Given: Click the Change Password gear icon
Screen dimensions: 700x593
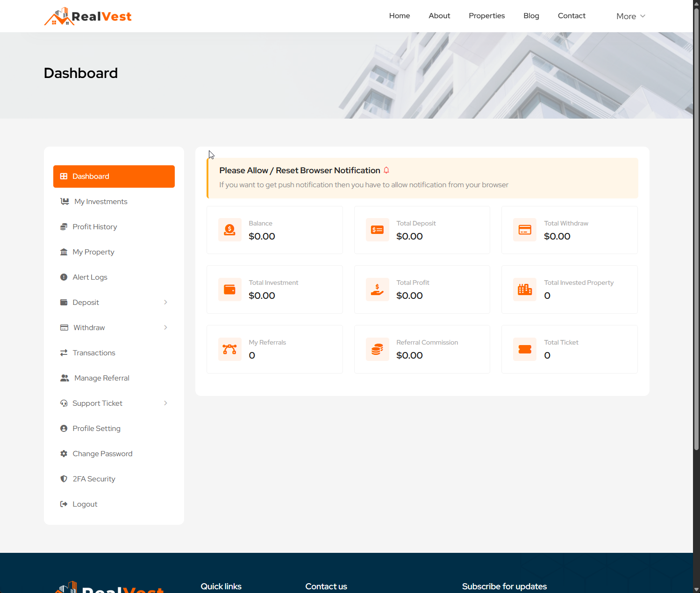Looking at the screenshot, I should 64,454.
